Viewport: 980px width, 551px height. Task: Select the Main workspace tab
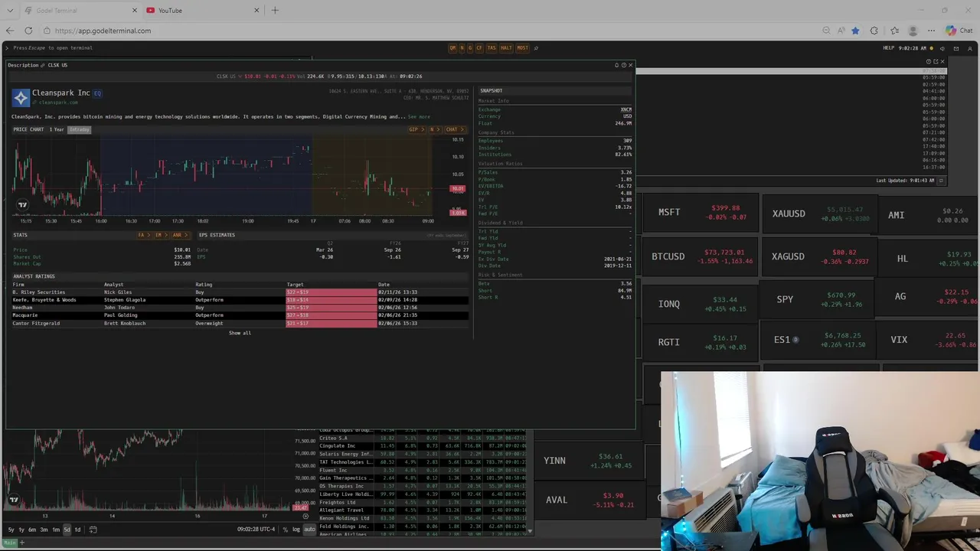(x=11, y=543)
